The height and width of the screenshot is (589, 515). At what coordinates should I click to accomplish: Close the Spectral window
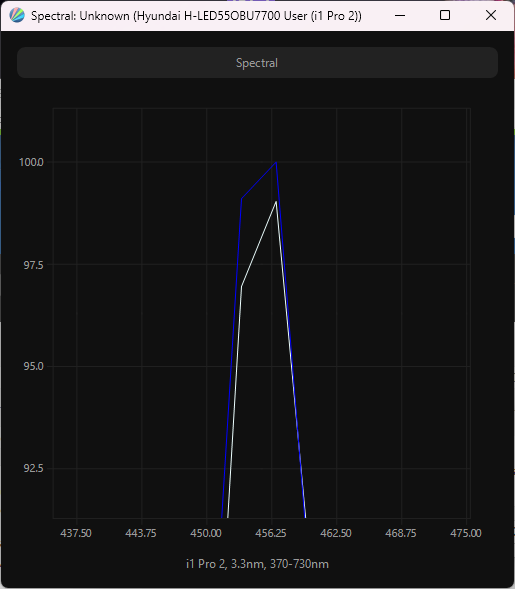[x=491, y=15]
